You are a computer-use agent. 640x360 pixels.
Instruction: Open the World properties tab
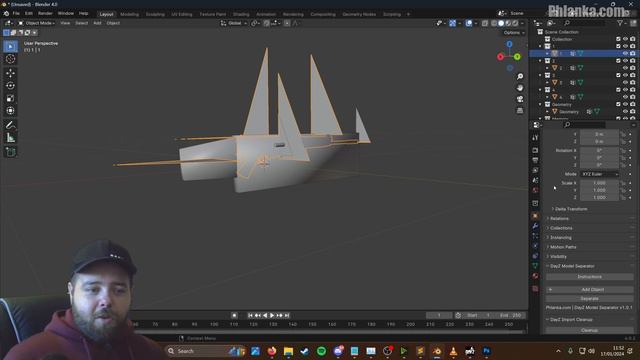[x=535, y=190]
